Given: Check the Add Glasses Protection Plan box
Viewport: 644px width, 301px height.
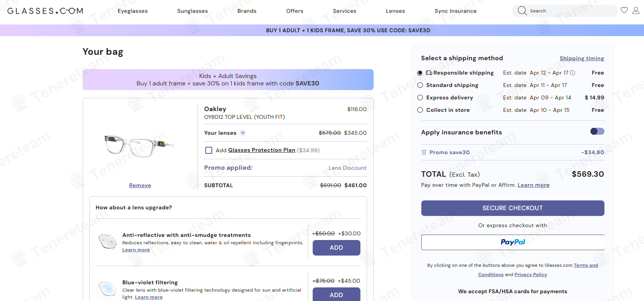Looking at the screenshot, I should coord(209,150).
